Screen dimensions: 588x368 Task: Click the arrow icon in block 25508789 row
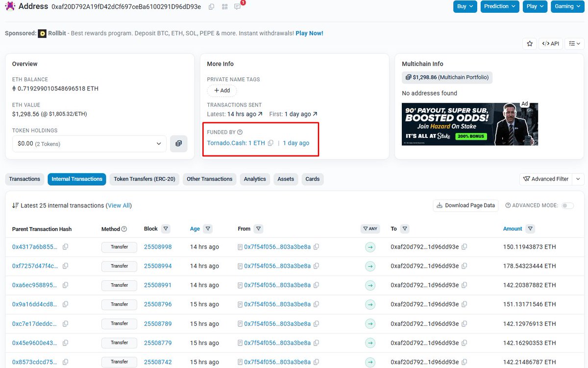pos(370,323)
